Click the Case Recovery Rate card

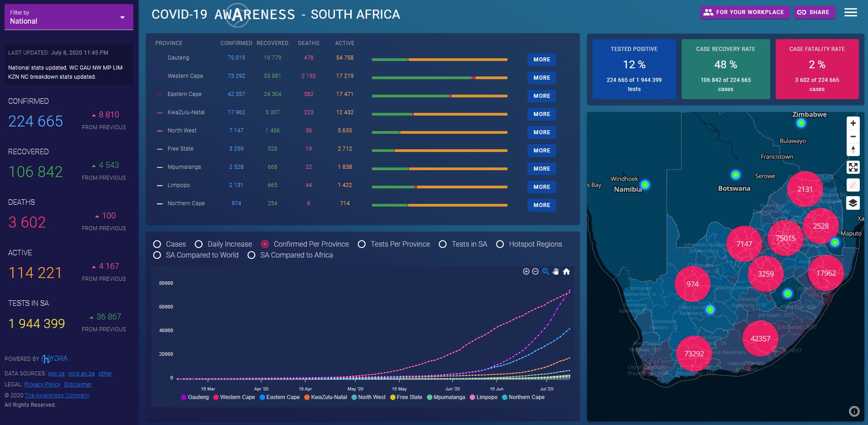tap(726, 69)
